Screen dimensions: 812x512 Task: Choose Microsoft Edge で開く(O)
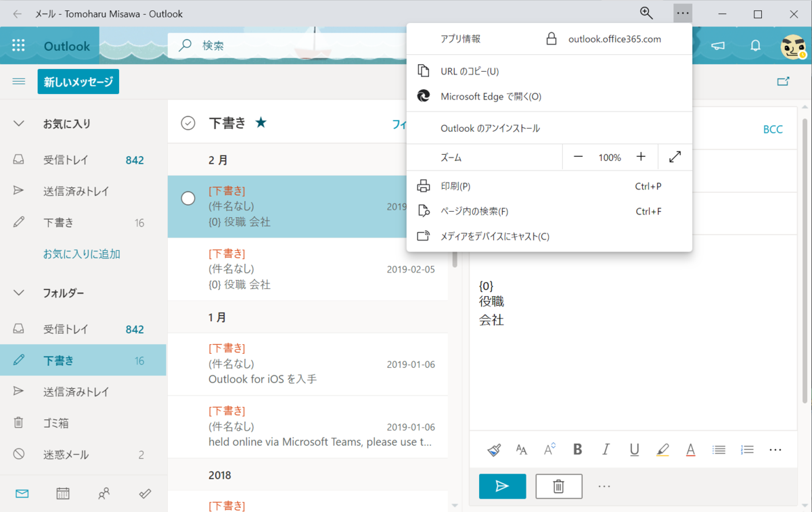549,96
